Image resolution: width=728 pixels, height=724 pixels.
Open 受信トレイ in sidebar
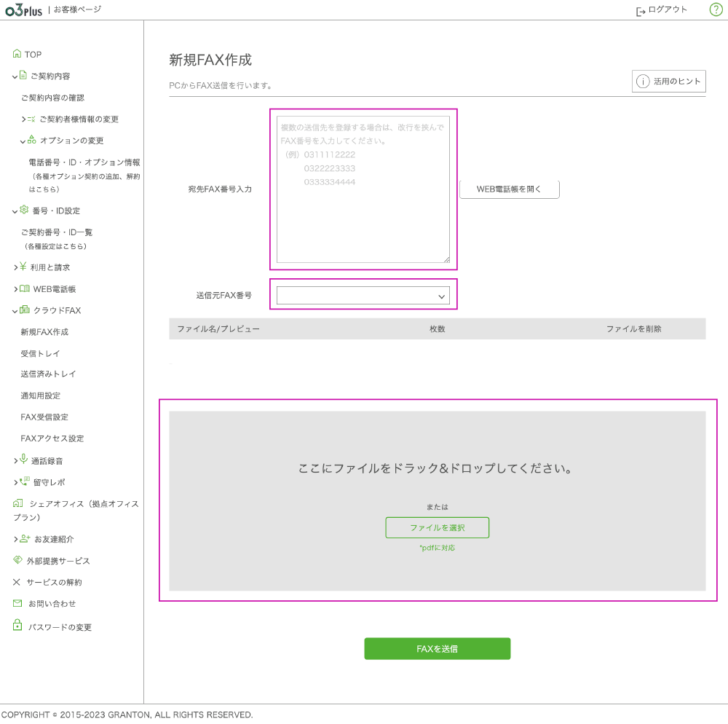pyautogui.click(x=40, y=353)
